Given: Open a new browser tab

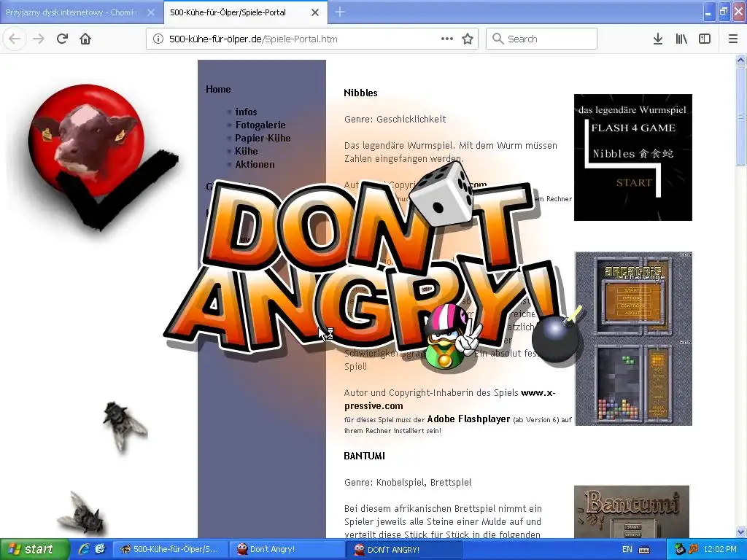Looking at the screenshot, I should point(340,12).
